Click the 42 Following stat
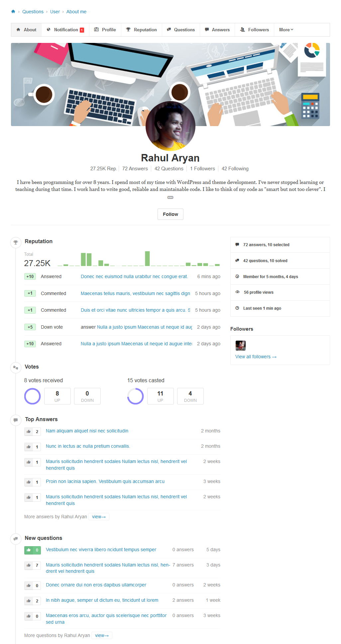The image size is (341, 644). (x=235, y=169)
